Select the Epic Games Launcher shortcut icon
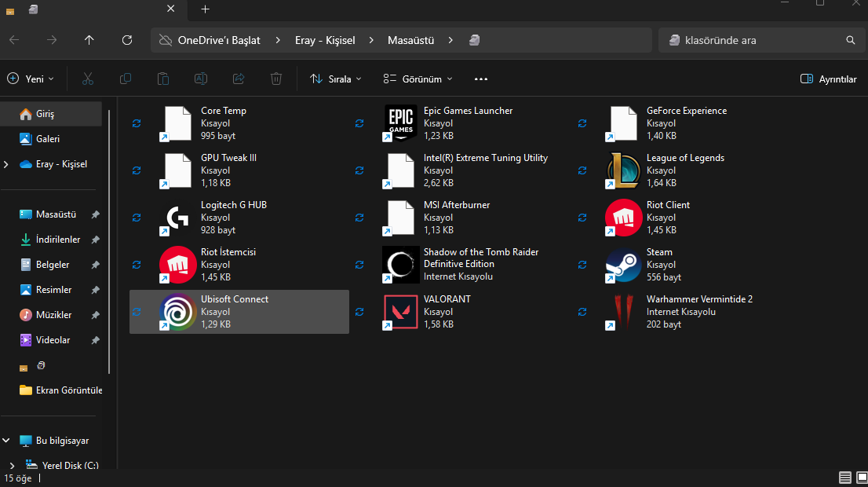868x487 pixels. pyautogui.click(x=400, y=123)
